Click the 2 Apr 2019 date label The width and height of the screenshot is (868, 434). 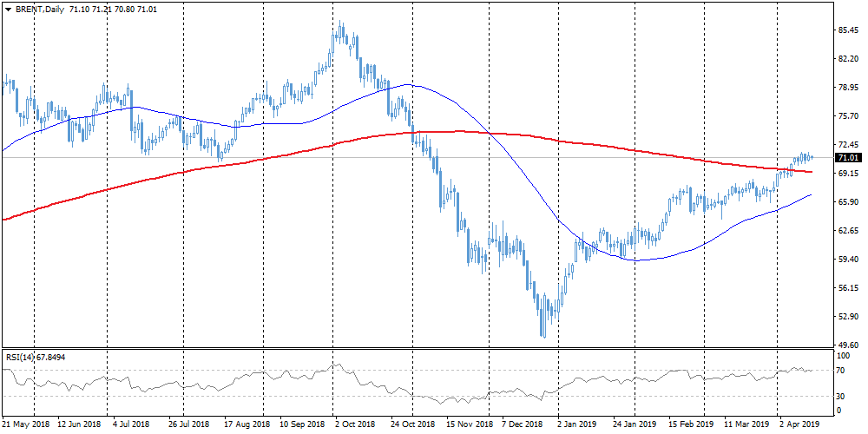[x=799, y=424]
